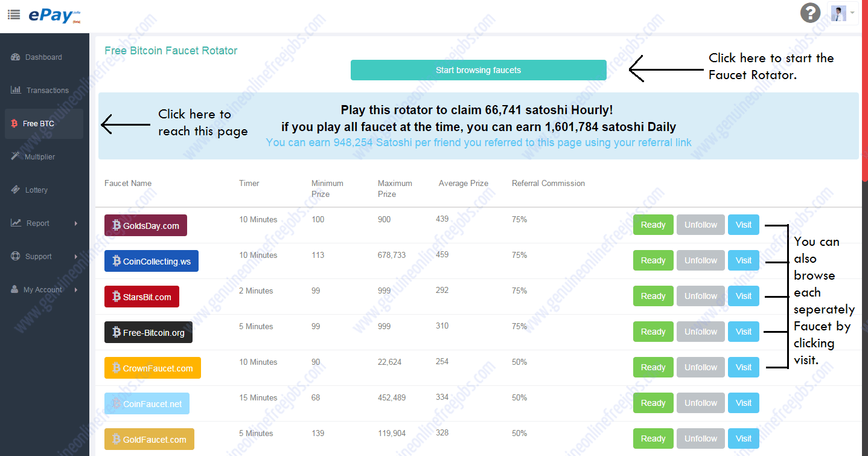Click the Timer column header
The width and height of the screenshot is (868, 456).
249,183
